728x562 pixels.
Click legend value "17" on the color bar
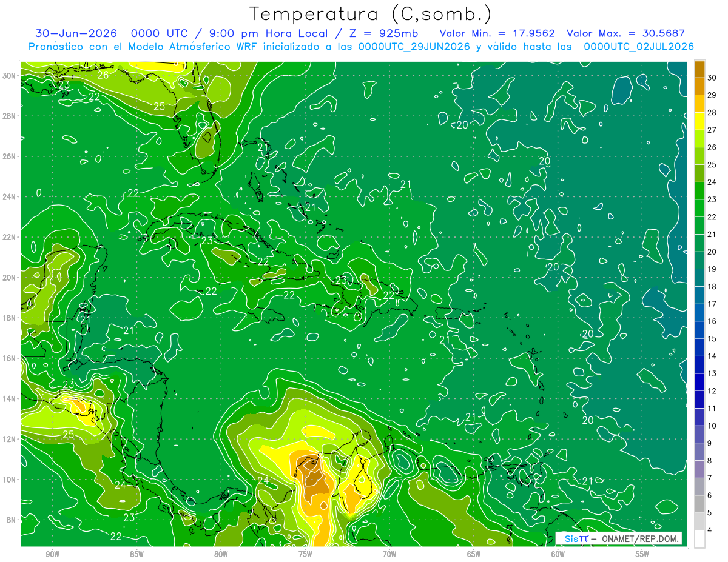[712, 304]
